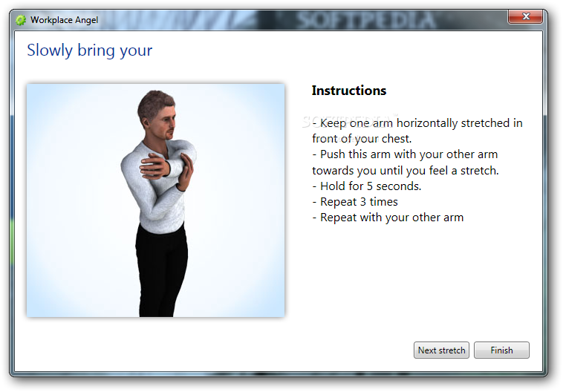The image size is (563, 392).
Task: Select the 'Slowly bring your' heading
Action: click(x=89, y=50)
